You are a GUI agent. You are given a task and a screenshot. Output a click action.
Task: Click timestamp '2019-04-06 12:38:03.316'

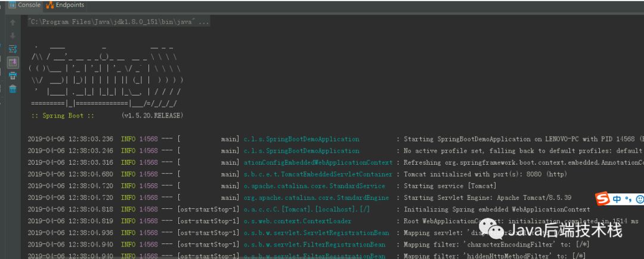[x=70, y=162]
